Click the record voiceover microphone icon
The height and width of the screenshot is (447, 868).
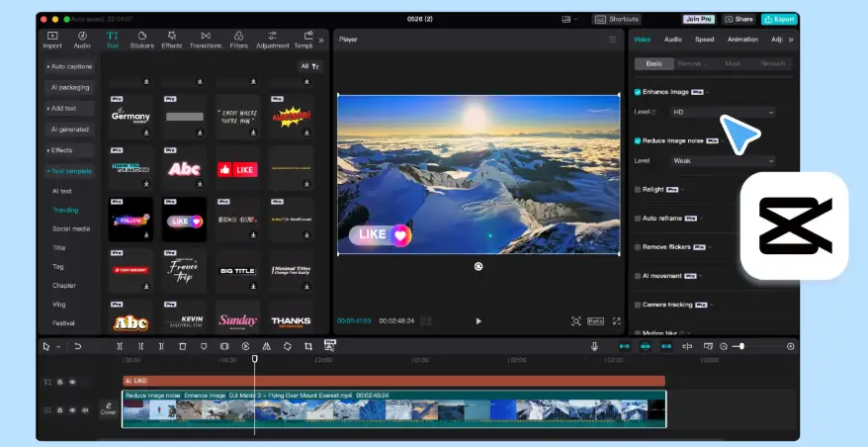[x=594, y=346]
